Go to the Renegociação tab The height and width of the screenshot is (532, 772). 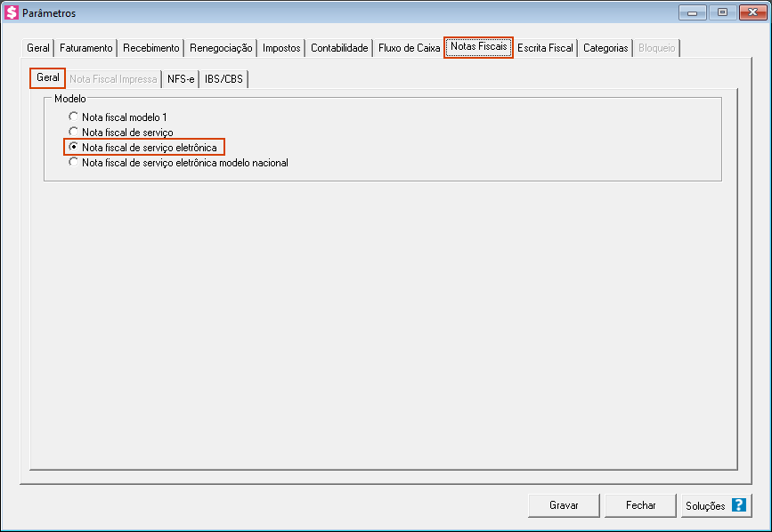tap(221, 48)
